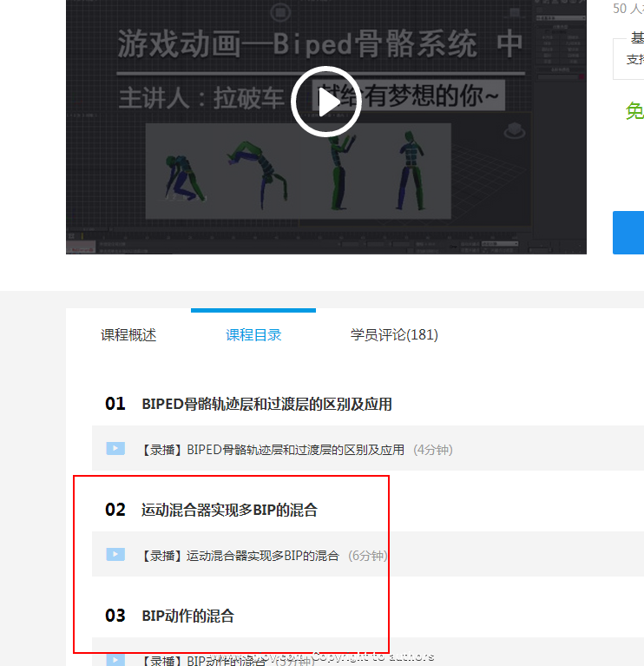Viewport: 644px width, 666px height.
Task: Click play icon beside BIP动作的混合 recording
Action: pos(115,660)
